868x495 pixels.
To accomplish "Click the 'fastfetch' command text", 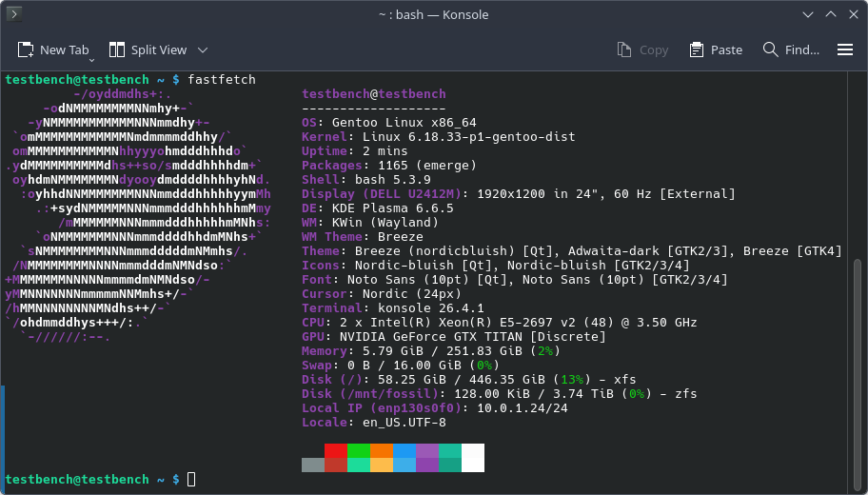I will (222, 79).
